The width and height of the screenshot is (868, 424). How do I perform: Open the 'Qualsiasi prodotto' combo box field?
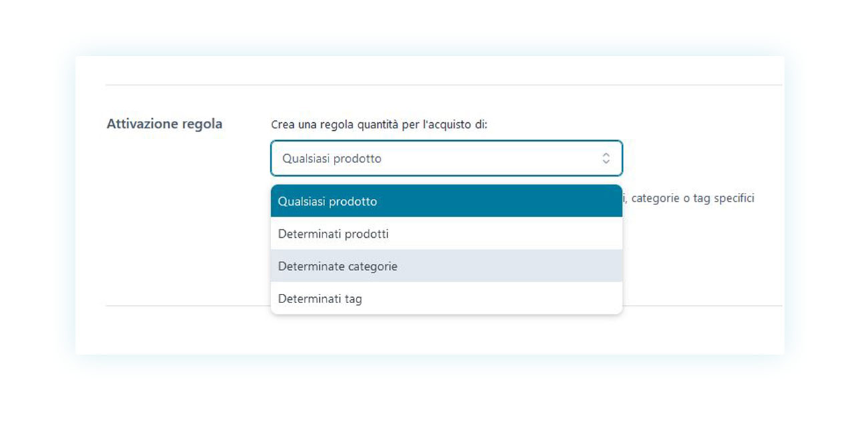(x=446, y=158)
